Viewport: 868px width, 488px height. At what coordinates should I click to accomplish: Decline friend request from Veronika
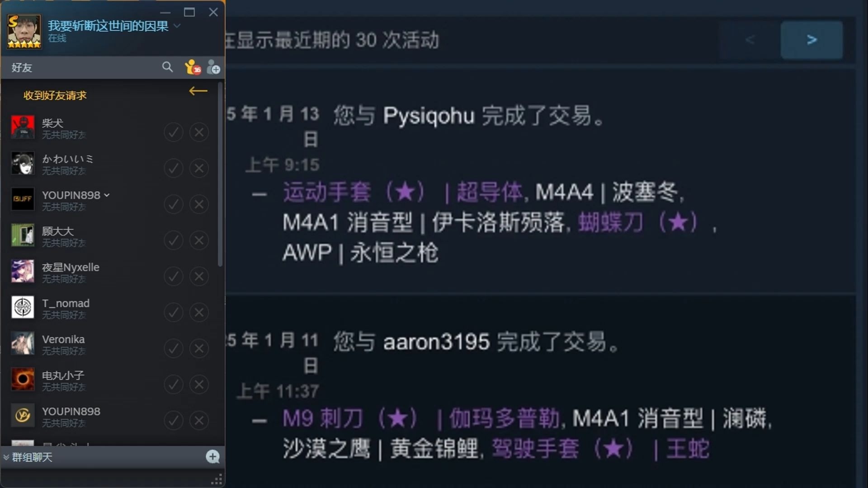click(x=199, y=348)
